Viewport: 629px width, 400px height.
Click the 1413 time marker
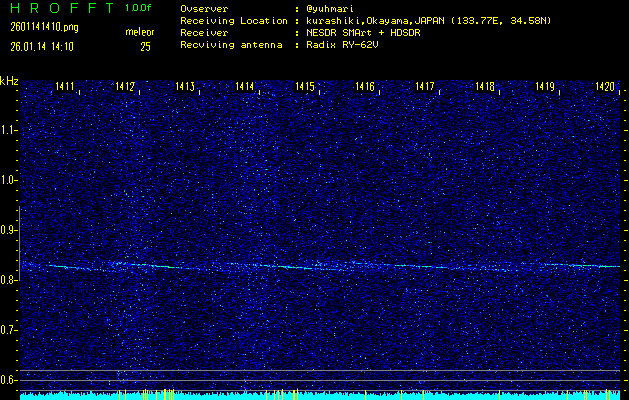click(x=185, y=88)
